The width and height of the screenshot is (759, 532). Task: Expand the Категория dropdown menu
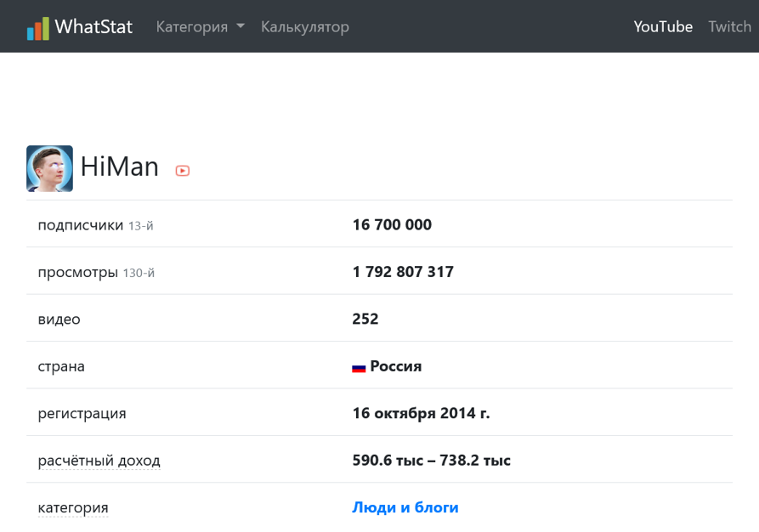(x=200, y=27)
